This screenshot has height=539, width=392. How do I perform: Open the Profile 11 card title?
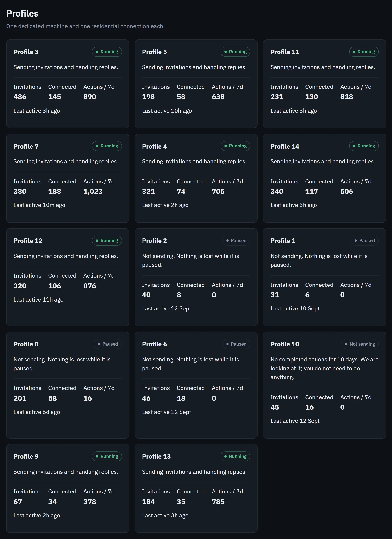285,52
